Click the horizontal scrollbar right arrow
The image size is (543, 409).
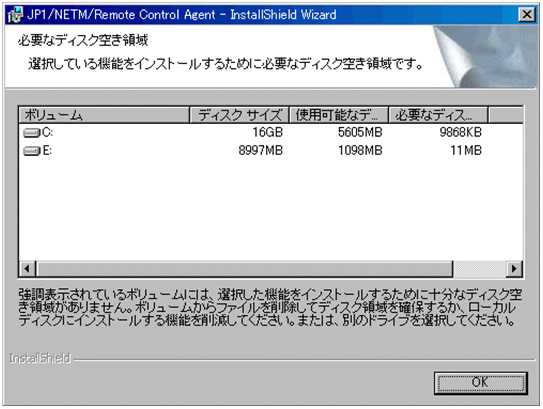click(514, 268)
